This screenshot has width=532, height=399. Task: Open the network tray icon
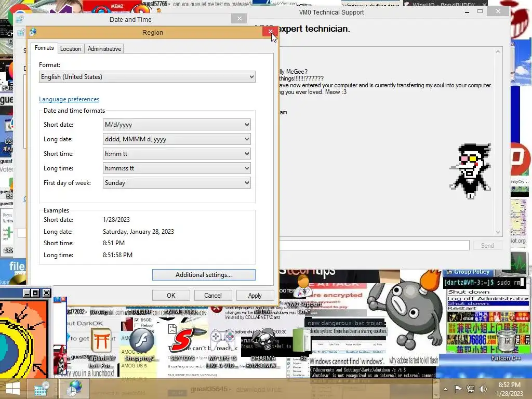point(471,389)
